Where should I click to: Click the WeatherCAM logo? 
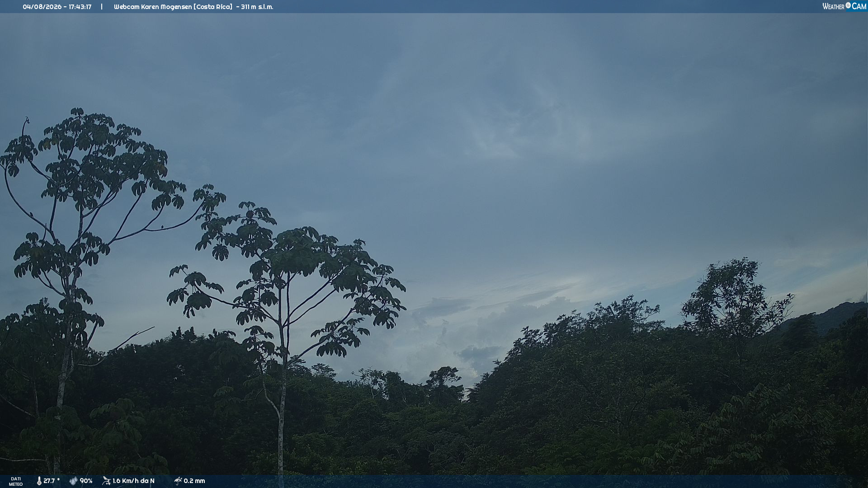pos(844,6)
